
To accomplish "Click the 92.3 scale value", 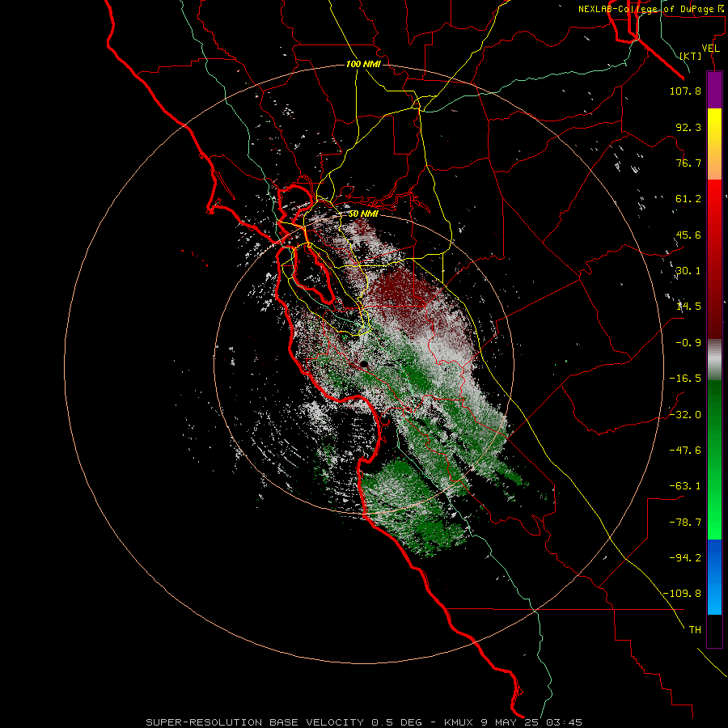I will 688,127.
